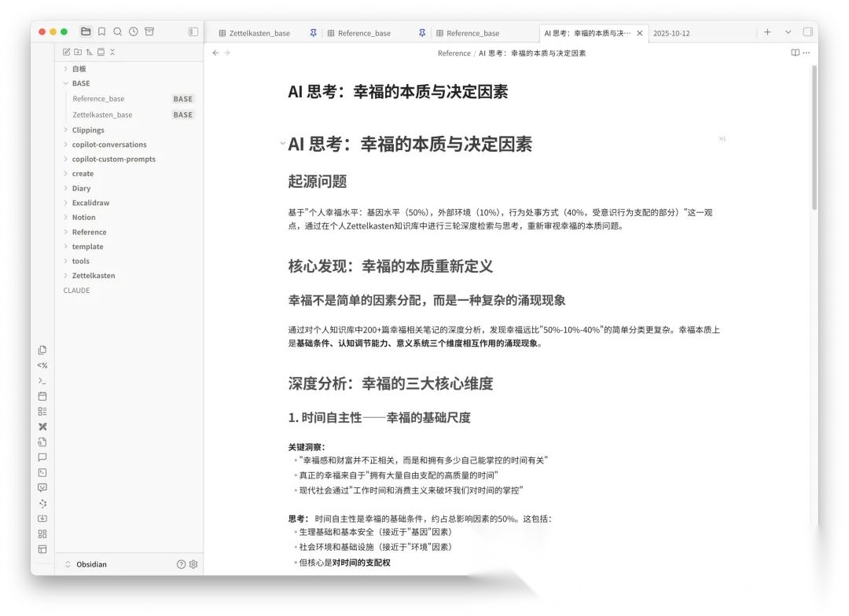
Task: Open the Files explorer tab icon
Action: 86,31
